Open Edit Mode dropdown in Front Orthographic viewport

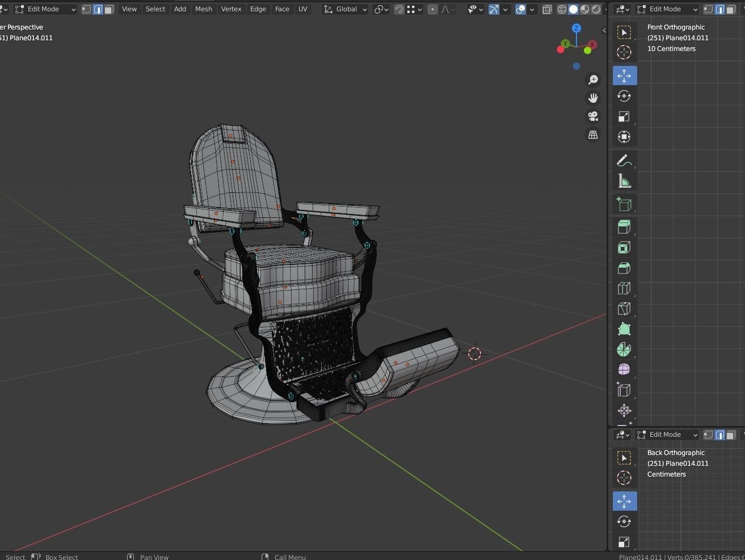667,9
